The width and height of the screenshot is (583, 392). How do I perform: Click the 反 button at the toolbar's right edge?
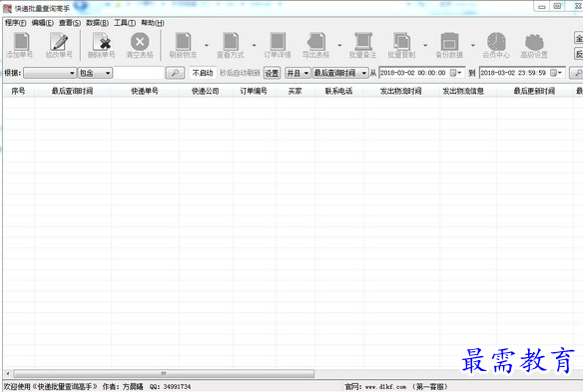pos(579,54)
